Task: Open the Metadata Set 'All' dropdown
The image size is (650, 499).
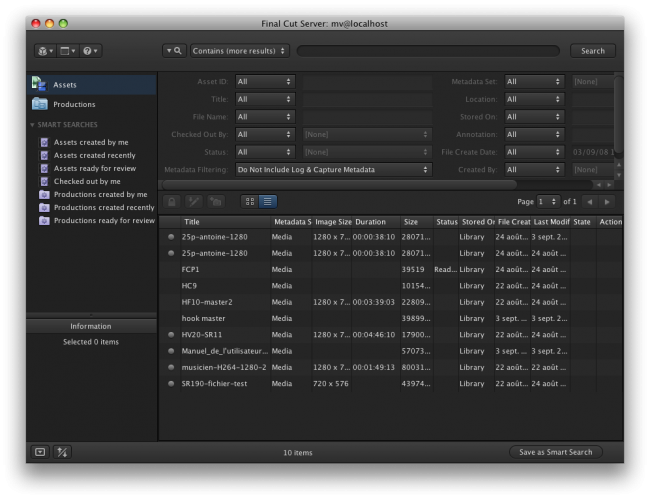Action: pos(534,82)
